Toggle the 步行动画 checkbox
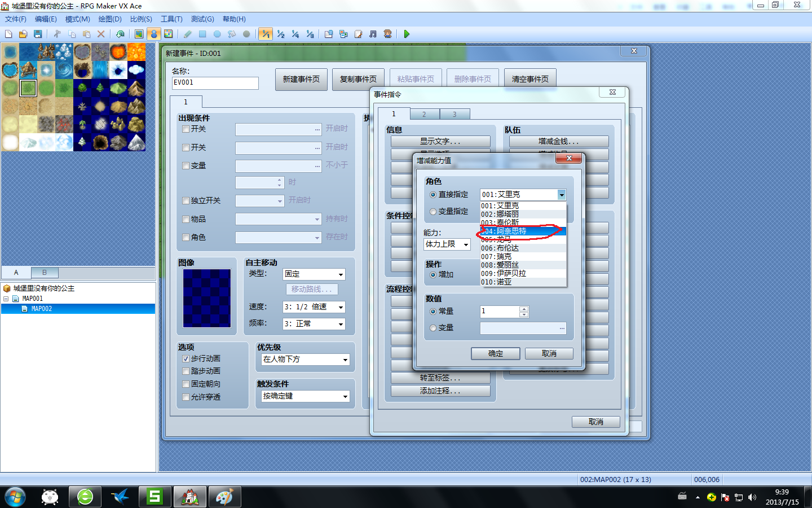Screen dimensions: 812x508 pos(186,359)
